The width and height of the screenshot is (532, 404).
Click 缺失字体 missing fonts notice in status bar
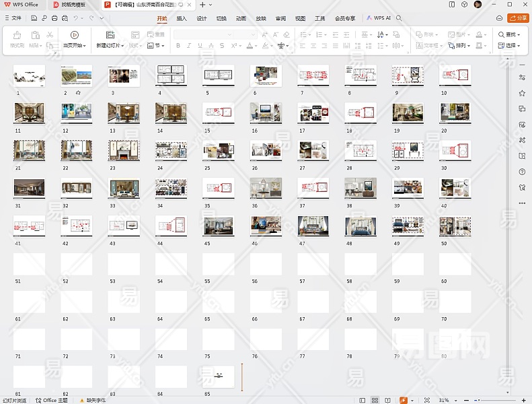(x=93, y=400)
